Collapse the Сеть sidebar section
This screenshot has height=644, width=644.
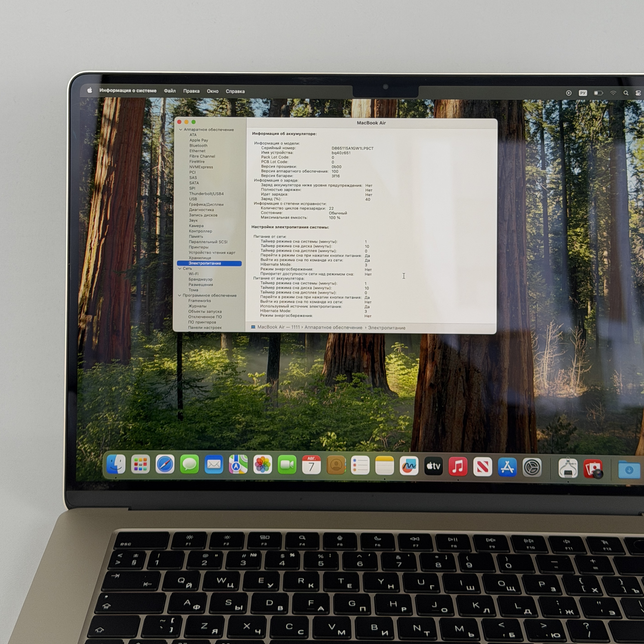[x=180, y=268]
